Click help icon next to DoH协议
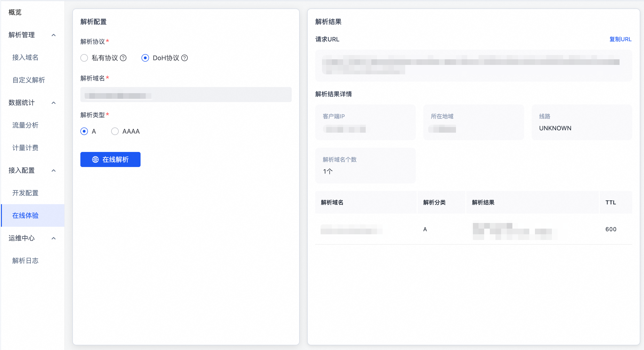Screen dimensions: 644x350 (185, 58)
